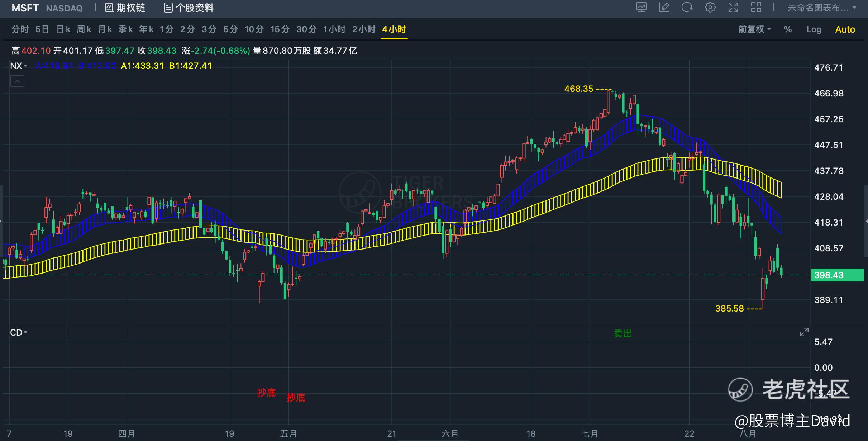Toggle Log scale on the price axis
The width and height of the screenshot is (868, 441).
tap(814, 29)
